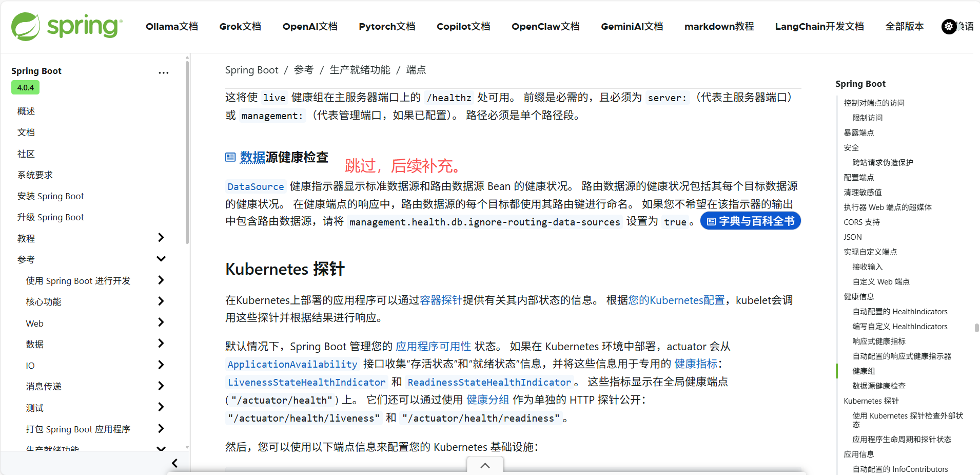Click the left sidebar vertical scrollbar
This screenshot has height=475, width=980.
tap(187, 153)
